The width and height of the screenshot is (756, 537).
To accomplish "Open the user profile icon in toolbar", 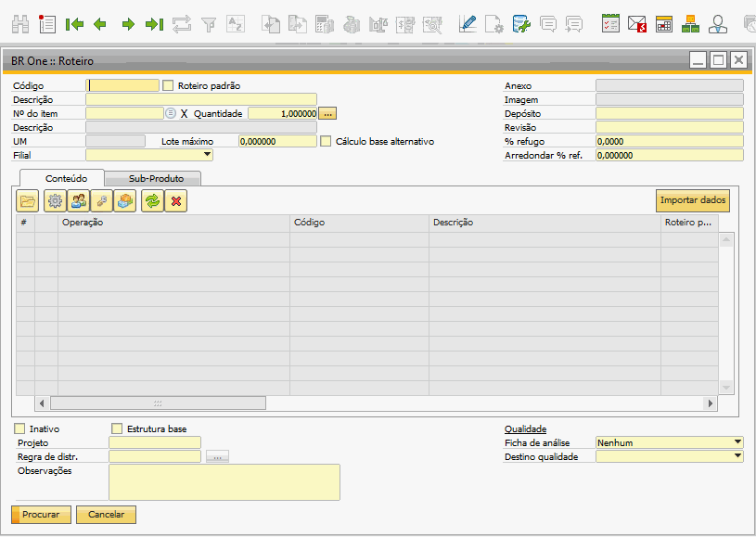I will point(718,24).
